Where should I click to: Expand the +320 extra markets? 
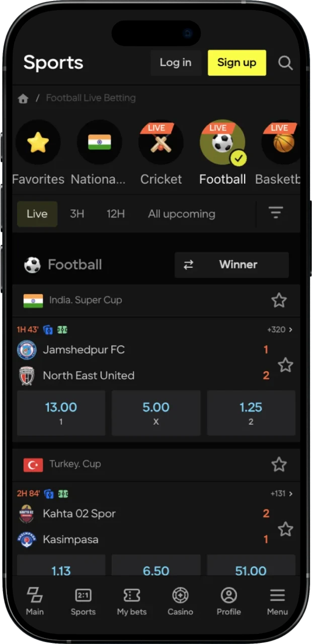(x=279, y=330)
